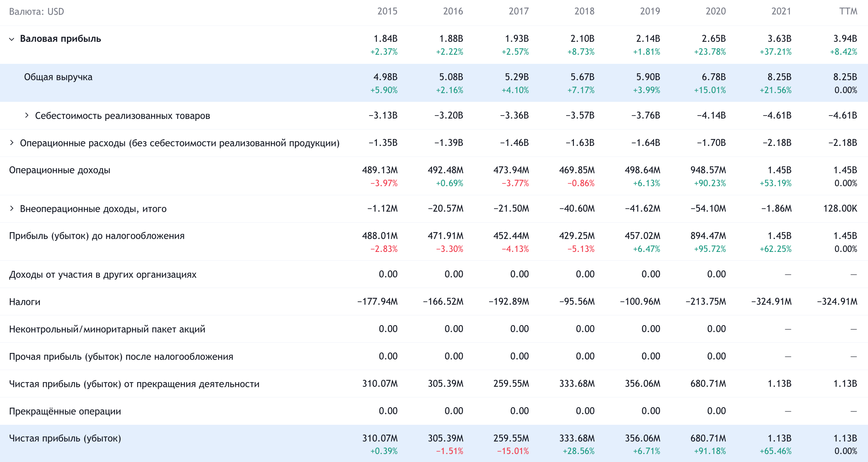Image resolution: width=868 pixels, height=462 pixels.
Task: Select Неконтрольный/миноритарный пакет акций label
Action: 107,329
